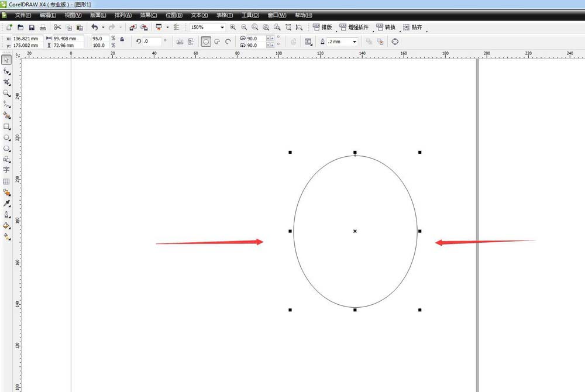Switch shape to Pie mode
This screenshot has width=585, height=392.
pos(216,42)
